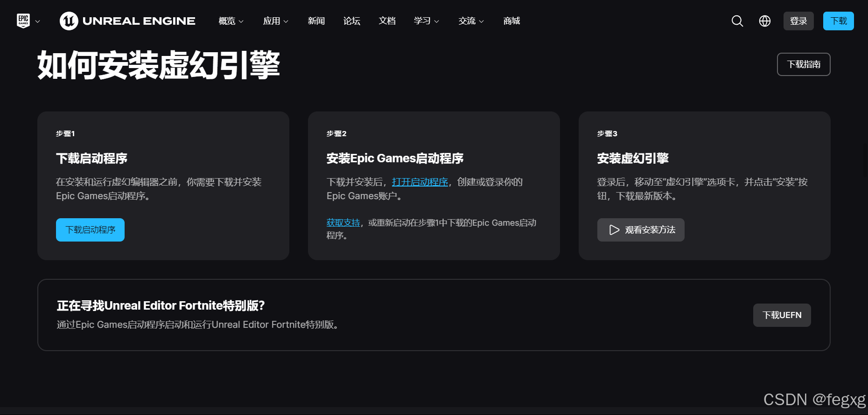Click the 安装虚幻引擎 card heading
This screenshot has width=868, height=415.
click(x=633, y=159)
